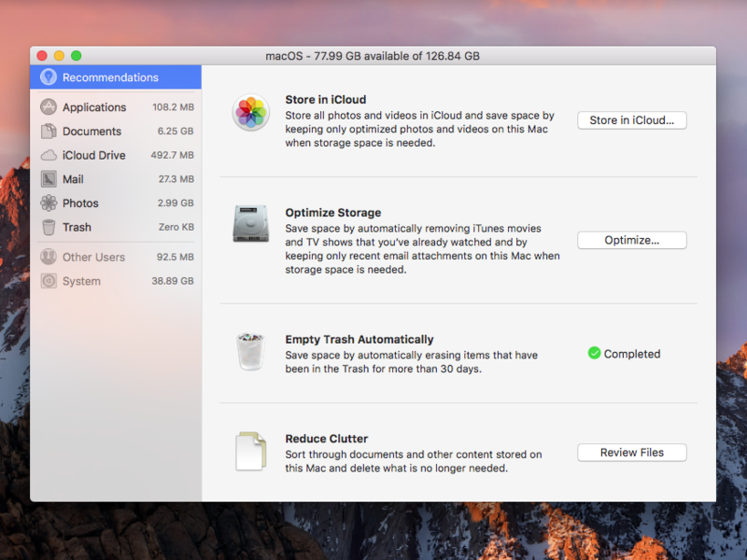Screen dimensions: 747x560
Task: Open the Recommendations section
Action: coord(116,77)
